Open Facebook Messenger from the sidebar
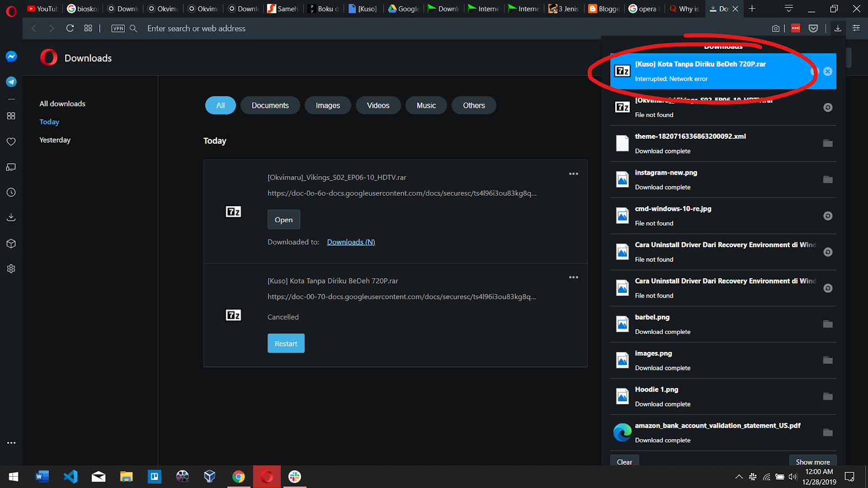 (x=11, y=56)
